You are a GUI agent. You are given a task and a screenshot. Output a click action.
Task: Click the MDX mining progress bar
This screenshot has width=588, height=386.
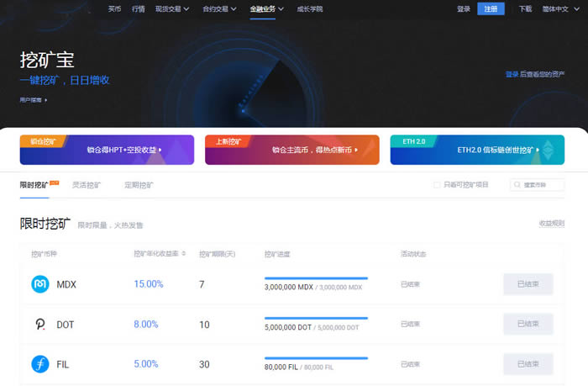[x=316, y=278]
